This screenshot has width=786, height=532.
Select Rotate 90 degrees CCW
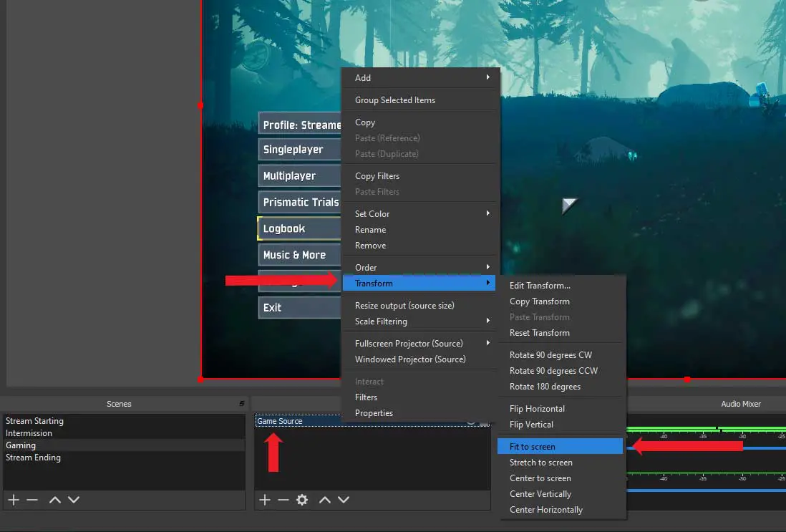click(x=561, y=371)
